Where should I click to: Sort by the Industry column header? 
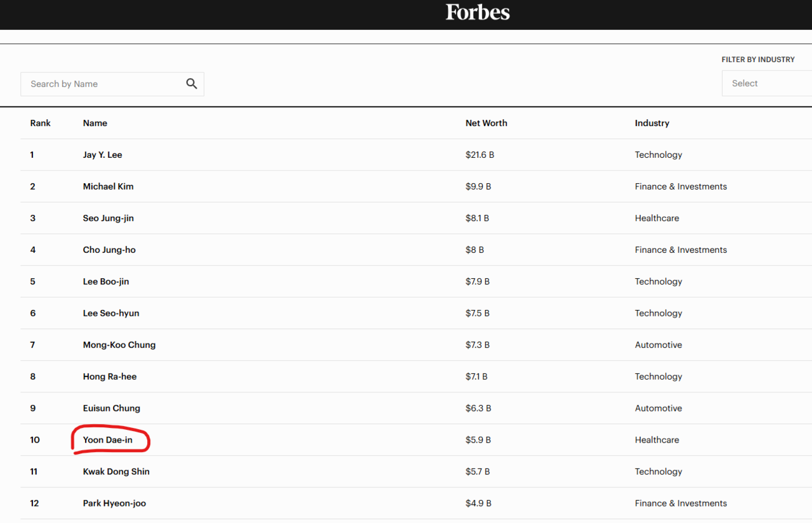coord(652,123)
